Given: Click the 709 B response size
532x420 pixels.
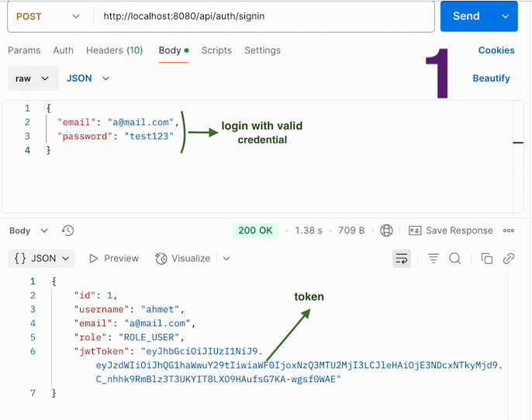Looking at the screenshot, I should 351,231.
